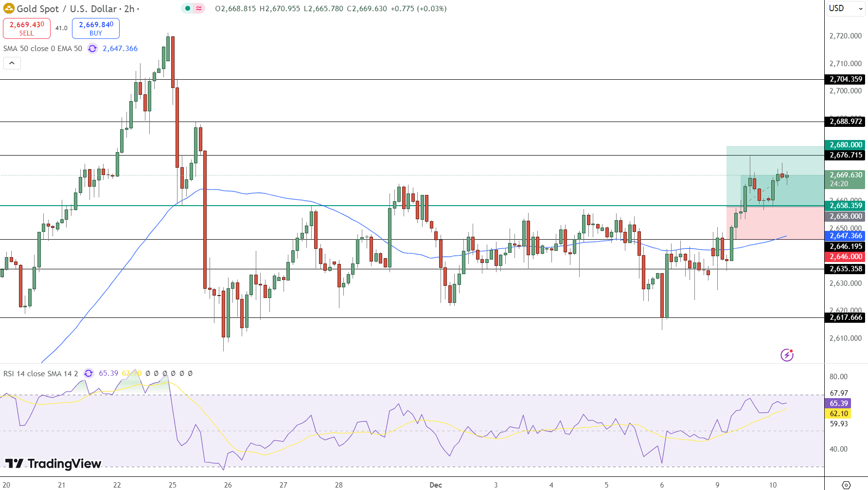Click the RSI indicator refresh icon
This screenshot has height=490, width=868.
click(89, 373)
